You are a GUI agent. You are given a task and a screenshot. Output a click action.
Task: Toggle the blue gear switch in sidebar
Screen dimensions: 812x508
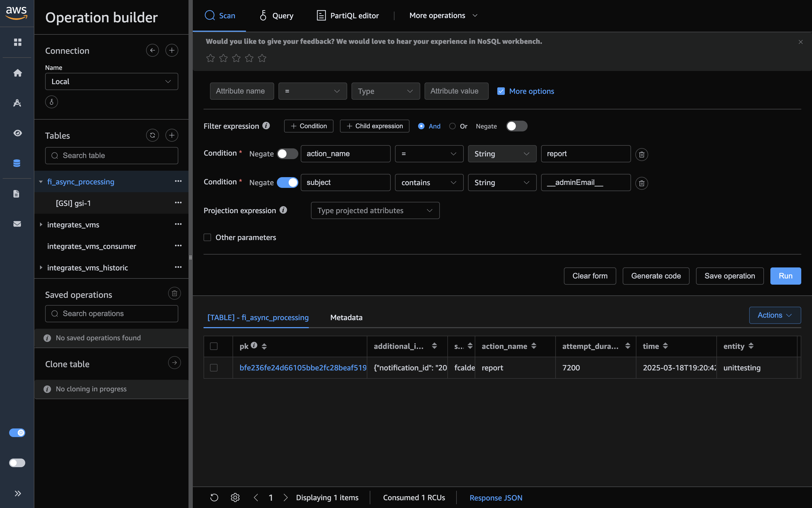(17, 433)
